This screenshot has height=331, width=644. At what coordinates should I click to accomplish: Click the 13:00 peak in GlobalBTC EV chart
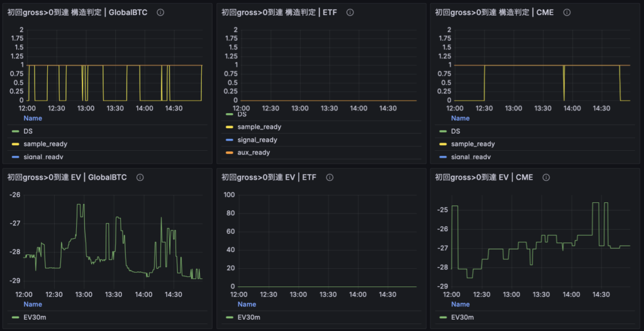tap(80, 204)
